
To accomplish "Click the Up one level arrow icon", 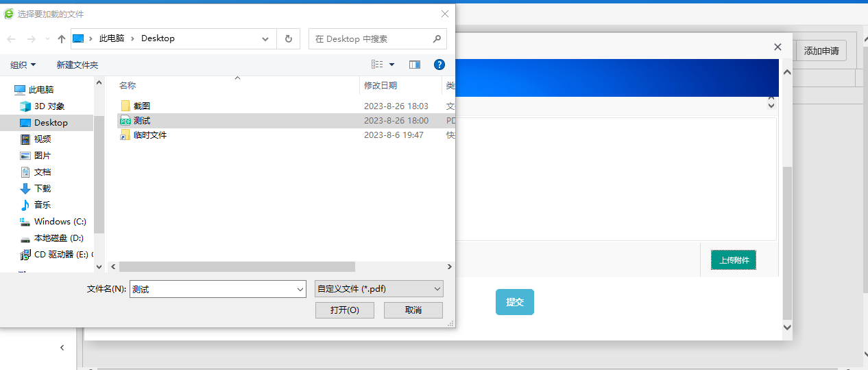I will (62, 39).
